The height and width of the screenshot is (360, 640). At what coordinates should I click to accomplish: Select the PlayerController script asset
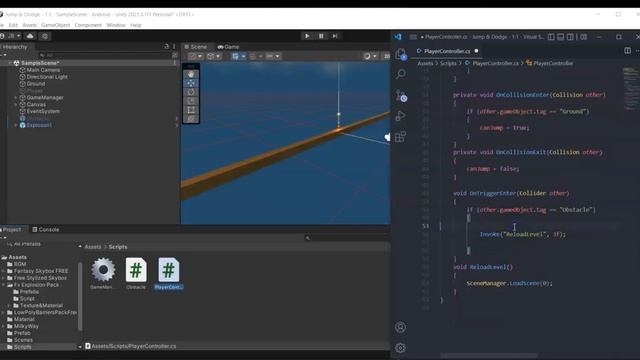[169, 273]
